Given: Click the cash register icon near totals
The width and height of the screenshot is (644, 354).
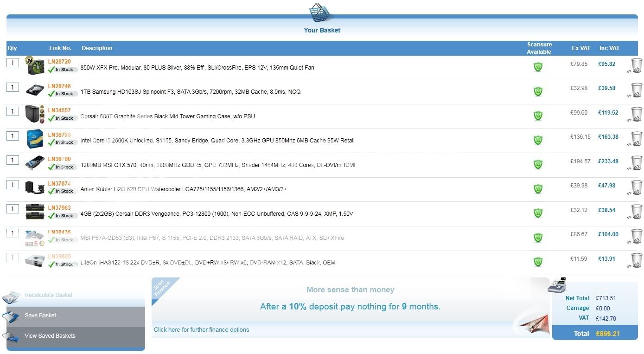Looking at the screenshot, I should (x=557, y=285).
